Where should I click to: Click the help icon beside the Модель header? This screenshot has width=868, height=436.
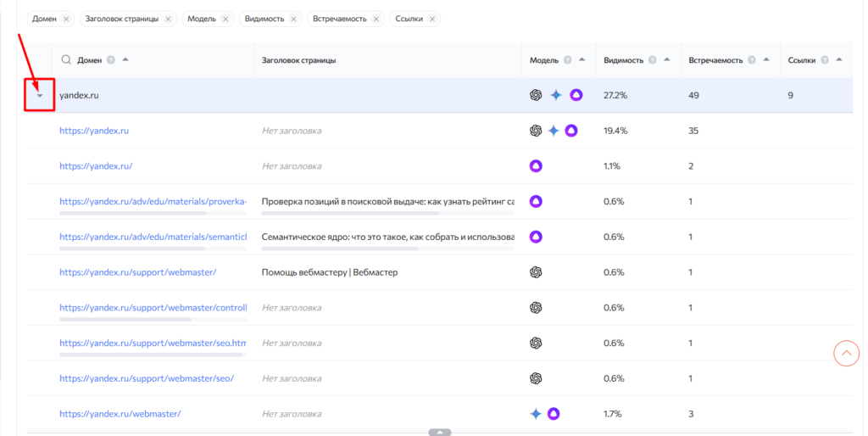(568, 60)
